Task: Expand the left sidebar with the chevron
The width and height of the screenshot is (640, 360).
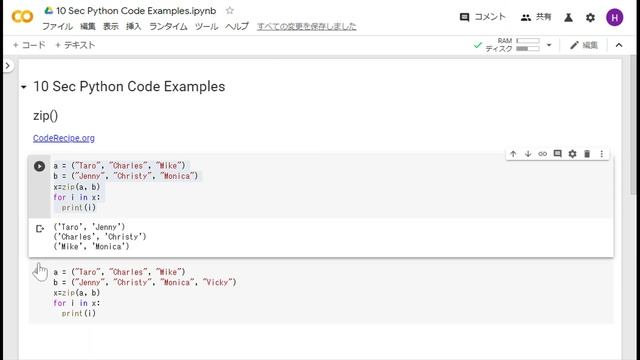Action: point(8,65)
